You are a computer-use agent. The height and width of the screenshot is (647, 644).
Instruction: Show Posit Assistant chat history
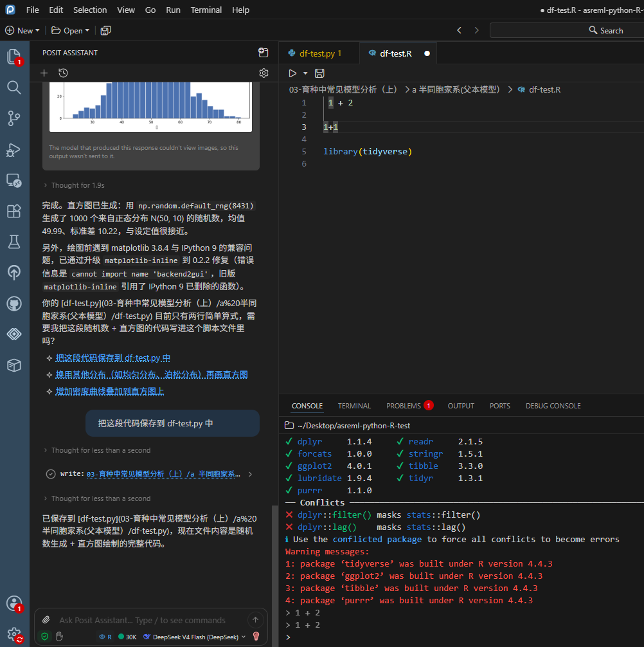pos(63,73)
